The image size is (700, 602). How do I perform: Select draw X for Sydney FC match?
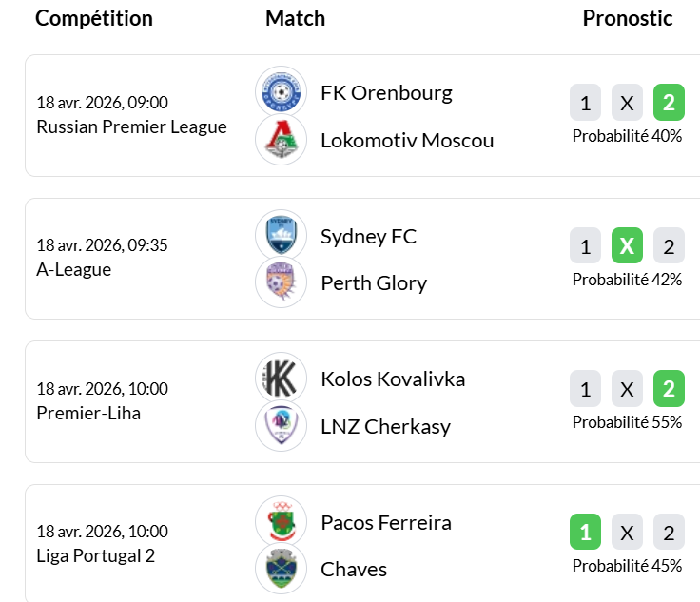(x=627, y=246)
